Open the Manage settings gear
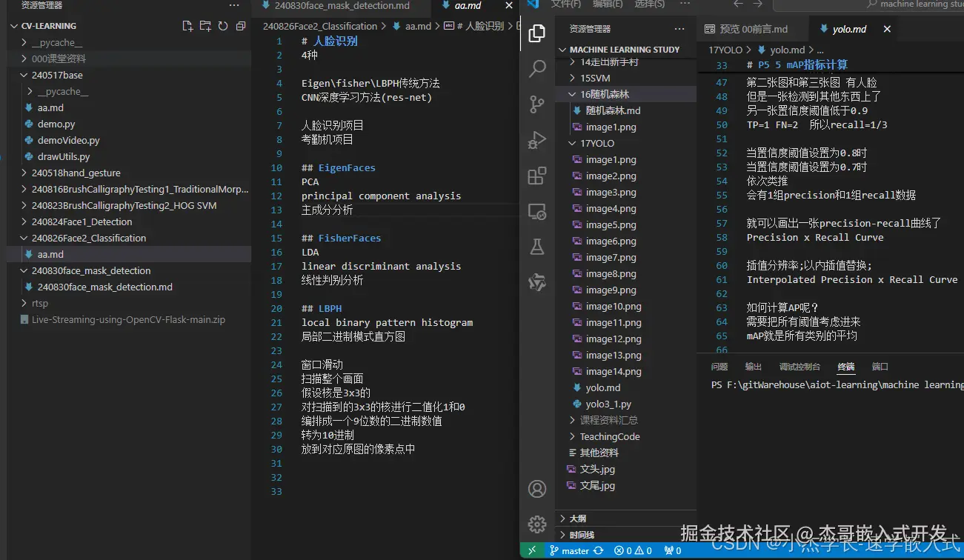 pyautogui.click(x=536, y=523)
